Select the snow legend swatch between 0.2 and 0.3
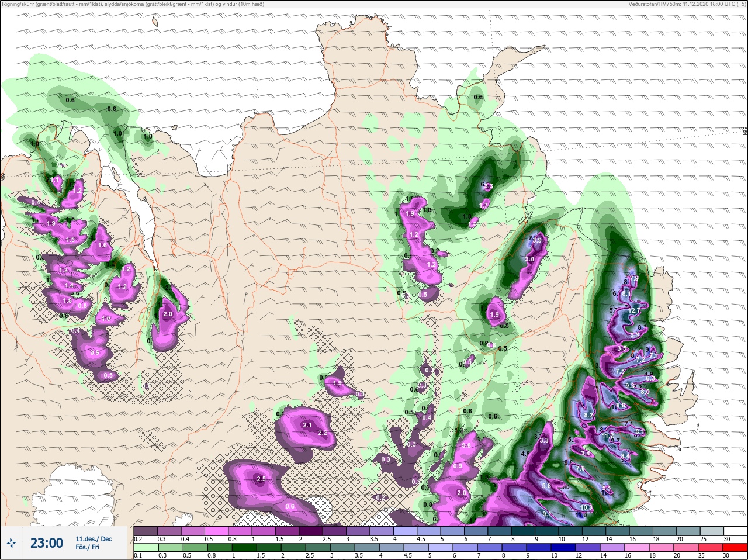 coord(146,531)
